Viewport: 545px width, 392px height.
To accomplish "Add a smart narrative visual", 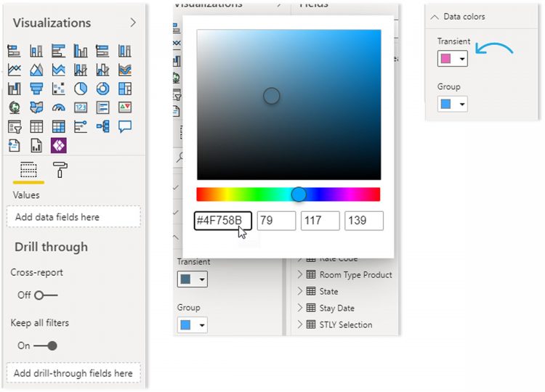I will 14,145.
